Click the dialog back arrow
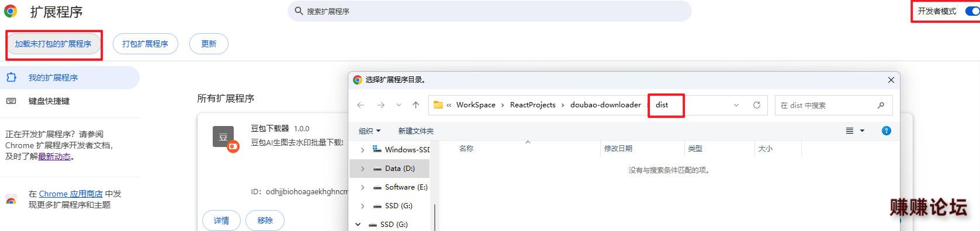980x231 pixels. 361,105
